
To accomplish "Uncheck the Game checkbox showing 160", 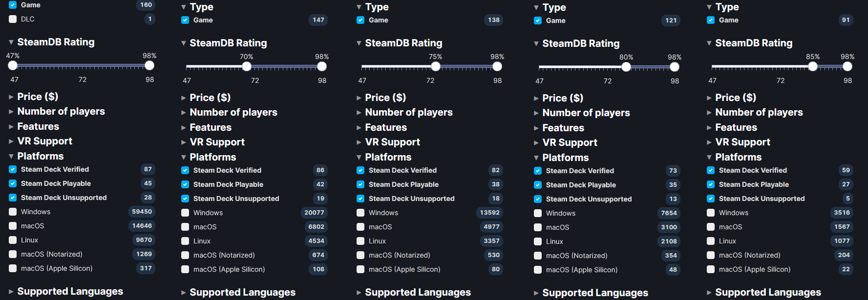I will (13, 5).
